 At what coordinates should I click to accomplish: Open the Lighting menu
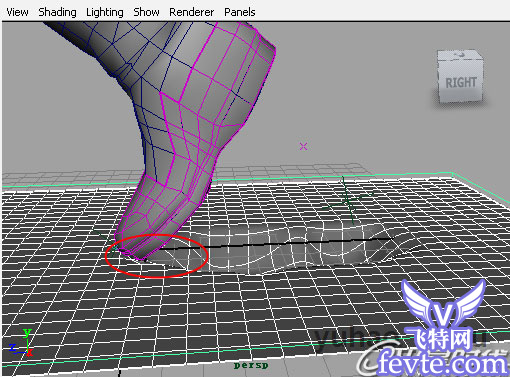point(105,12)
